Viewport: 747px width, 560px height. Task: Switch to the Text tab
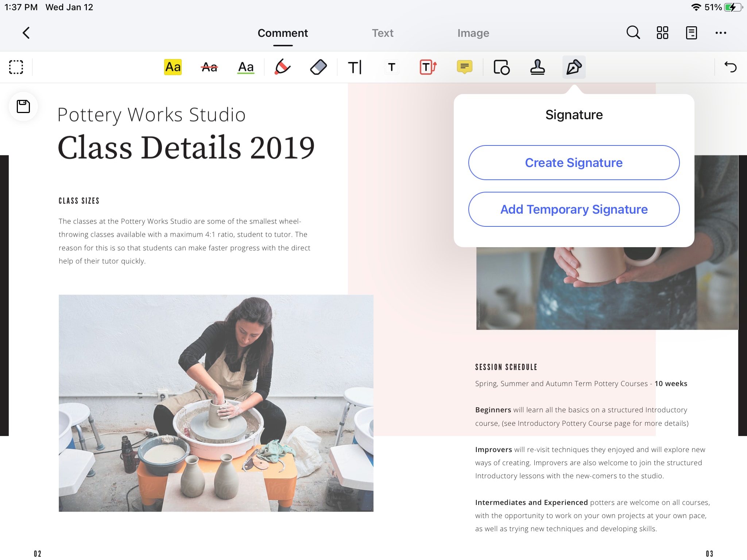coord(383,32)
